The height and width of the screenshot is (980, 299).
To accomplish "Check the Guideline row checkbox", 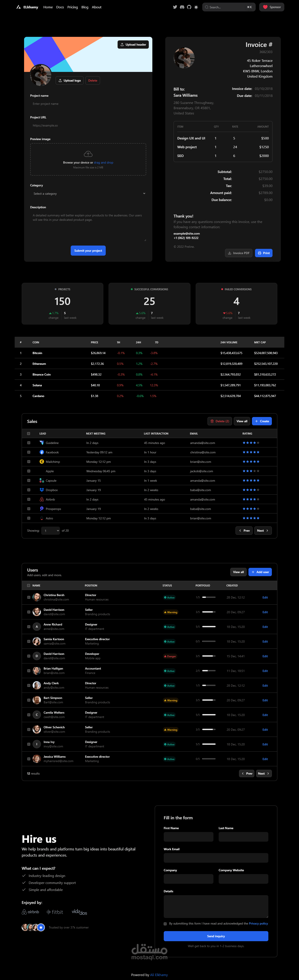I will (x=28, y=443).
